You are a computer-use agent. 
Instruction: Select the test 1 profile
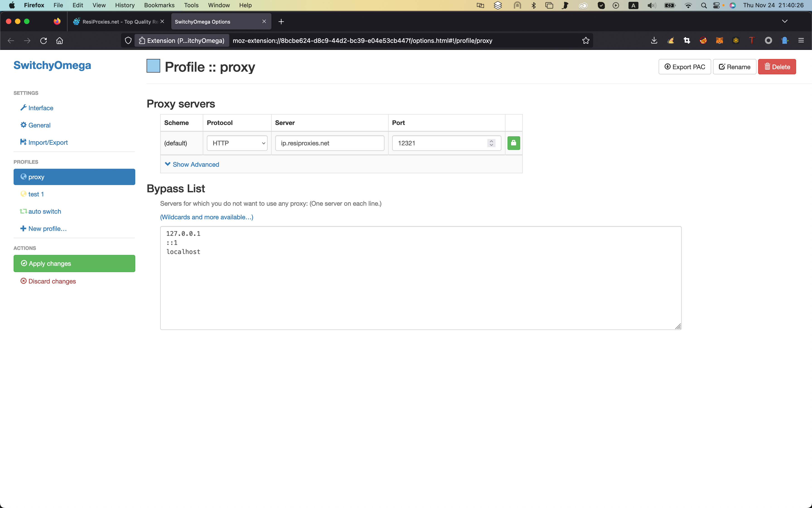32,194
